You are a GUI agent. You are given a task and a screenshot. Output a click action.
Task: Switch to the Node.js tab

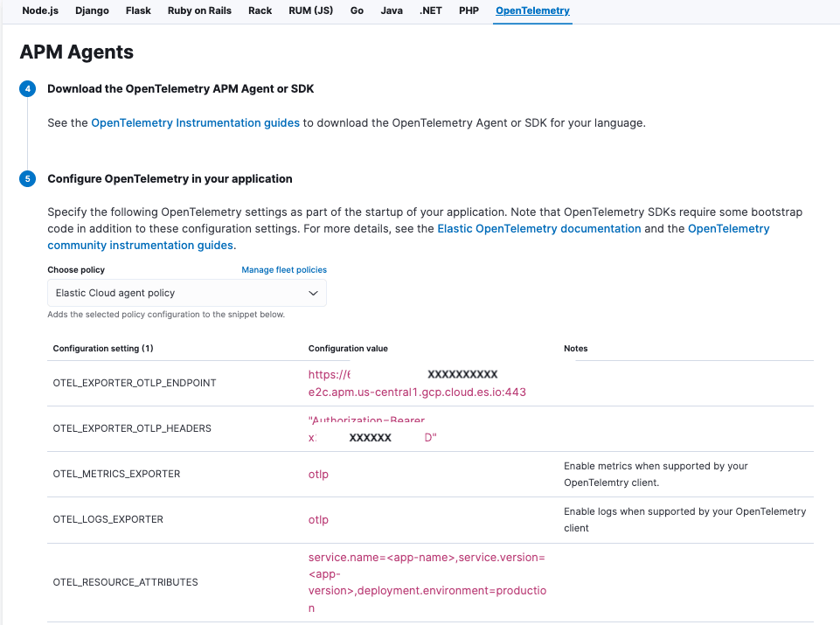[39, 11]
